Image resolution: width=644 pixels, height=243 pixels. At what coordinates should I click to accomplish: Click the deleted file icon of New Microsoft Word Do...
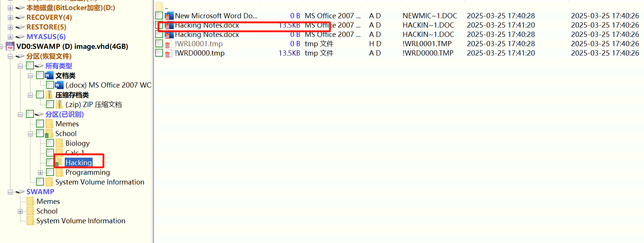[x=169, y=16]
